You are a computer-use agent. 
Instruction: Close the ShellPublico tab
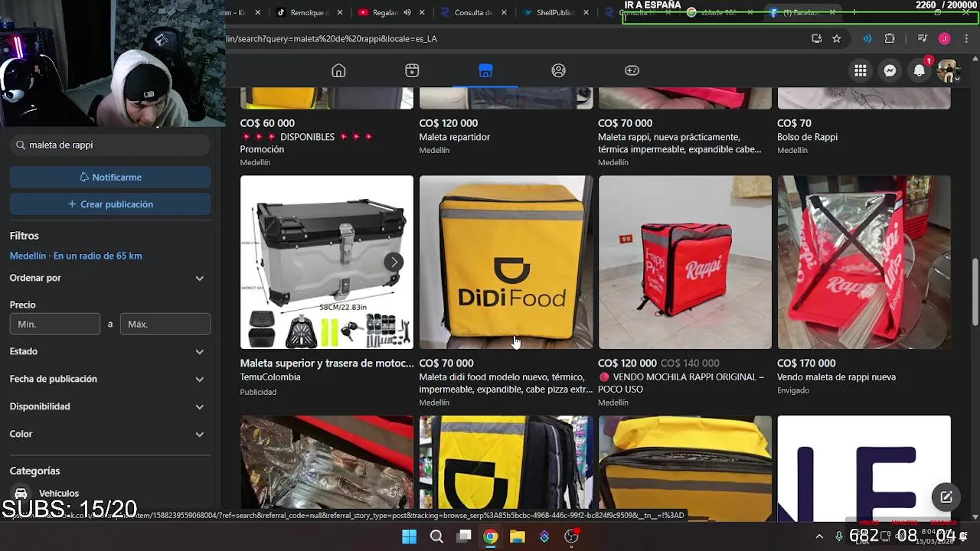(x=586, y=12)
